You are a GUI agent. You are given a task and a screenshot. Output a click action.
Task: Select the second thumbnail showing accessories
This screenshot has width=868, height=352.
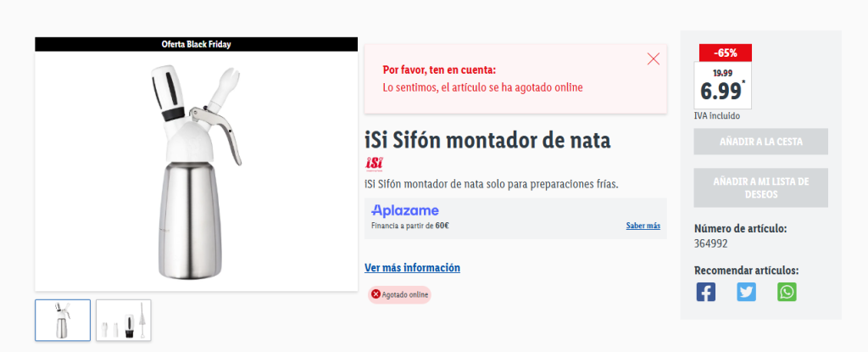124,320
